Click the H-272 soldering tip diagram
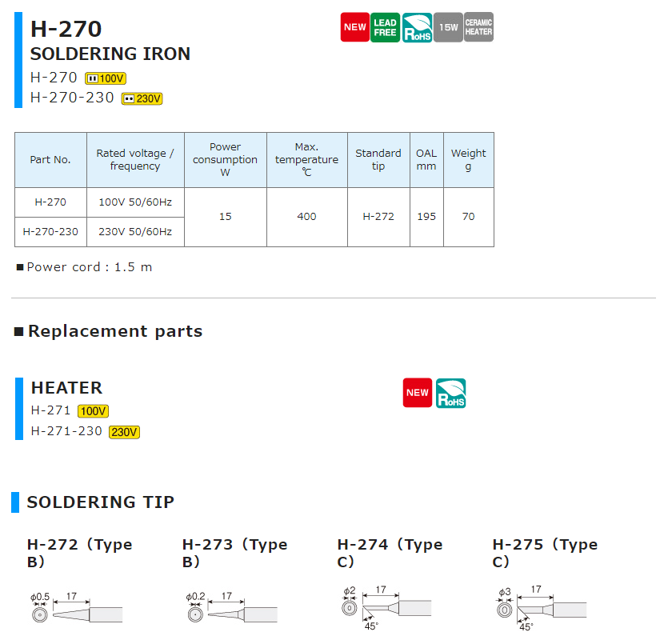This screenshot has height=640, width=672. pos(76,610)
